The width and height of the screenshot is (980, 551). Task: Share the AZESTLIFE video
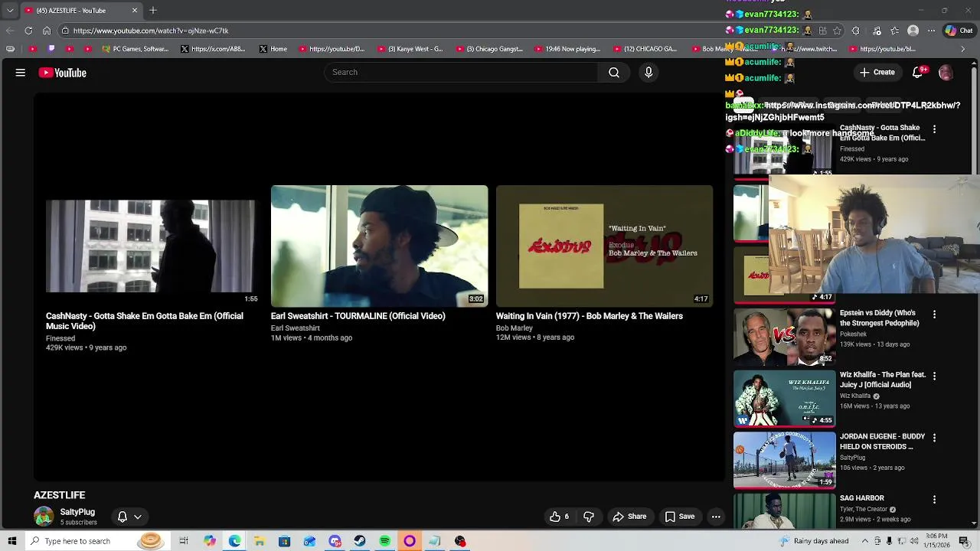[x=629, y=517]
